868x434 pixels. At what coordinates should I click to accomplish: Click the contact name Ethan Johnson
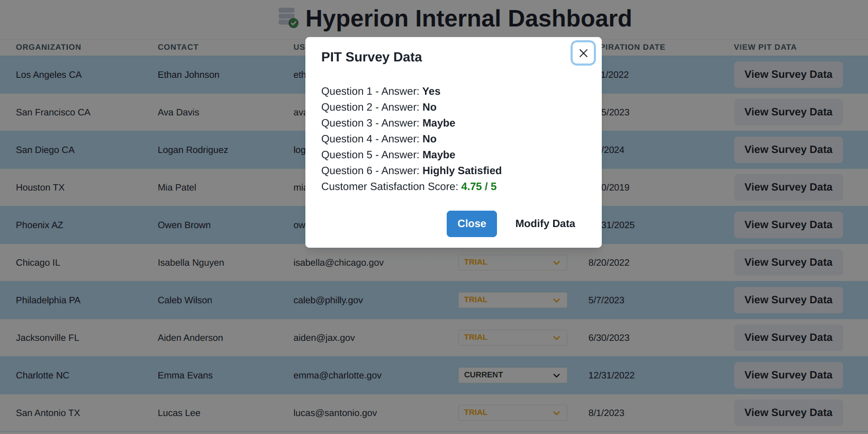tap(188, 75)
